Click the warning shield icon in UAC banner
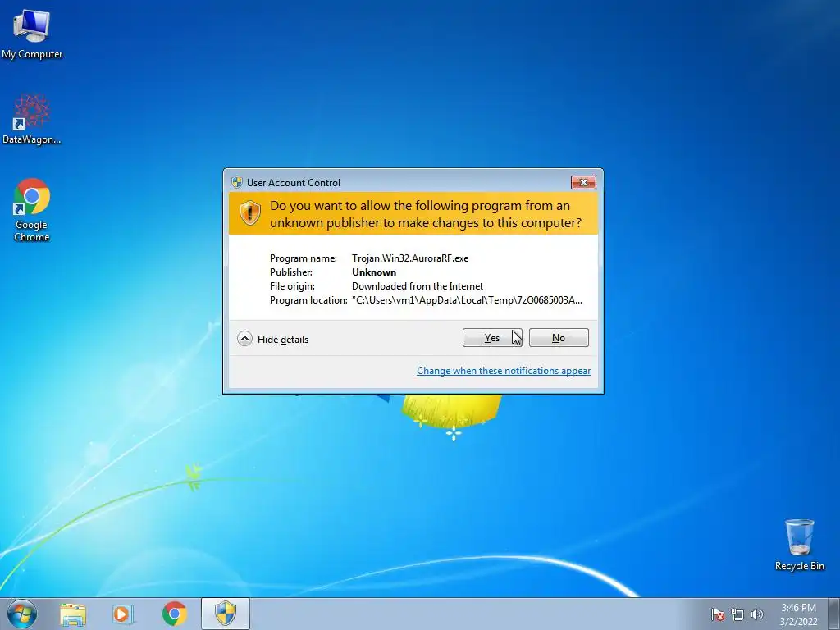The width and height of the screenshot is (840, 630). (249, 213)
